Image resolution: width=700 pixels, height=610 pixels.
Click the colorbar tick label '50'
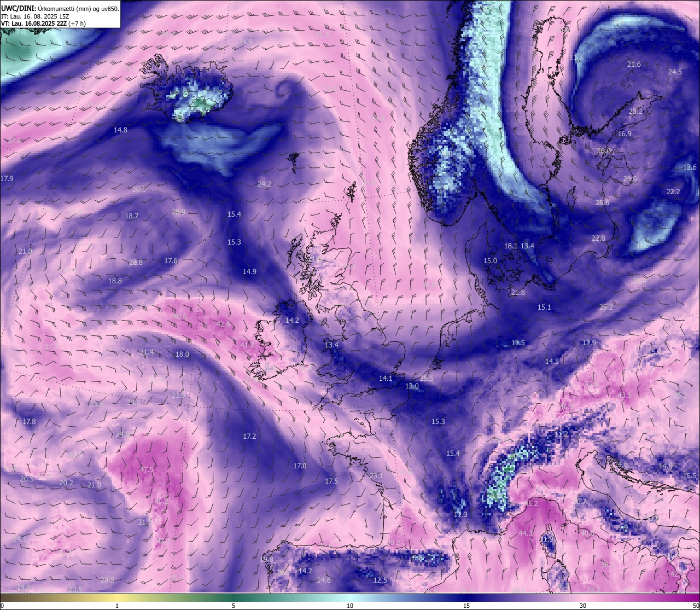[x=696, y=606]
